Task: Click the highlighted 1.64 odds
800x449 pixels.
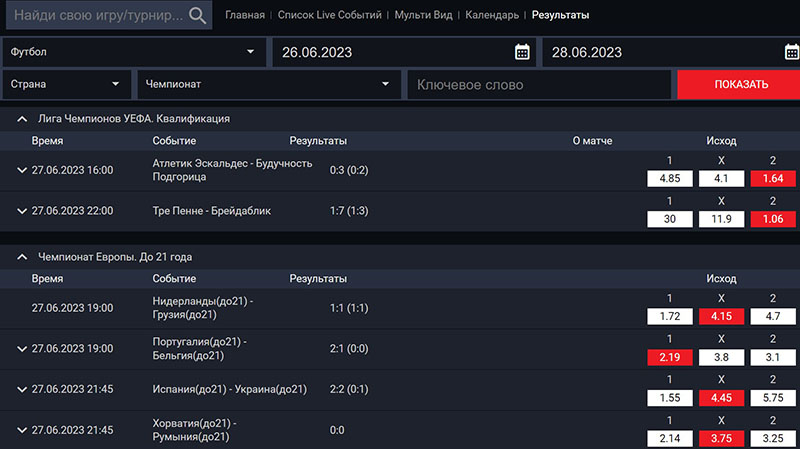Action: (773, 179)
